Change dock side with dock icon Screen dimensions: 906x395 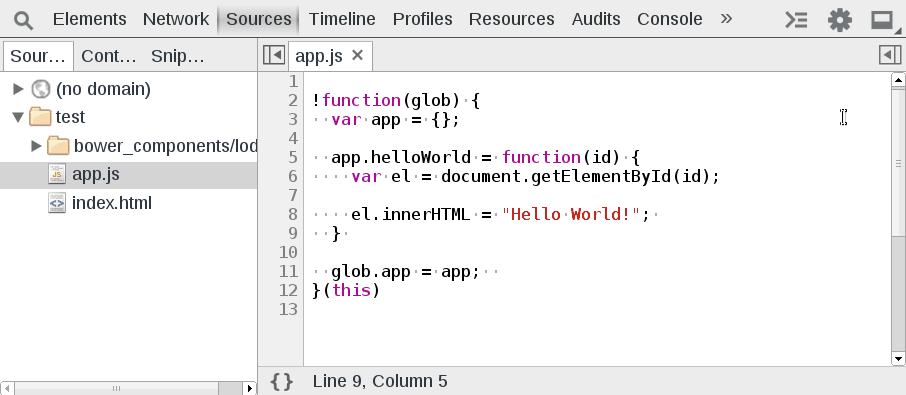click(884, 21)
